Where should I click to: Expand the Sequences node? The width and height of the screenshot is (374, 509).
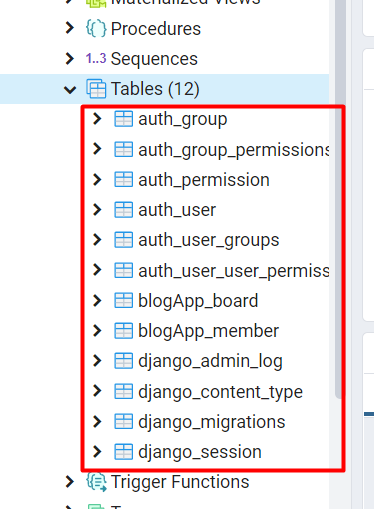pos(69,58)
